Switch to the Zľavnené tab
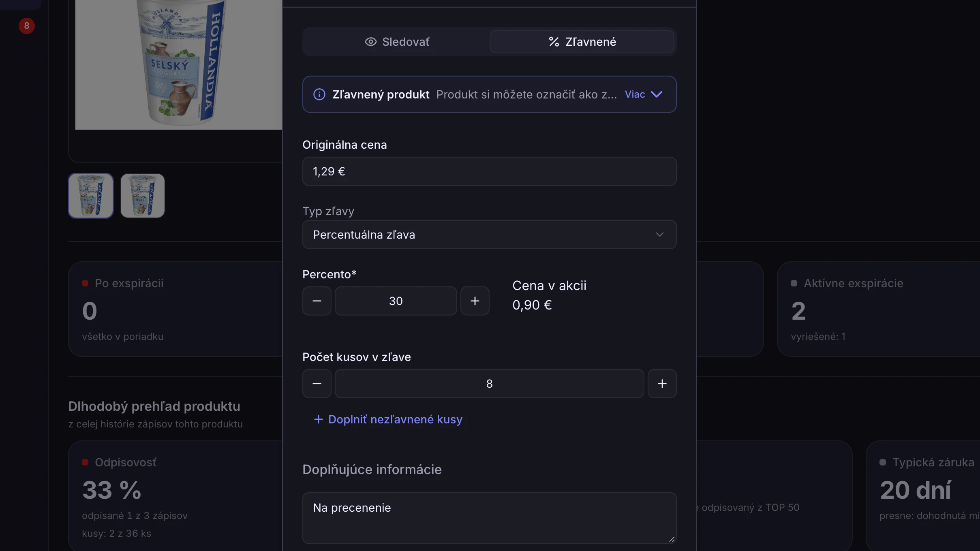 (582, 42)
